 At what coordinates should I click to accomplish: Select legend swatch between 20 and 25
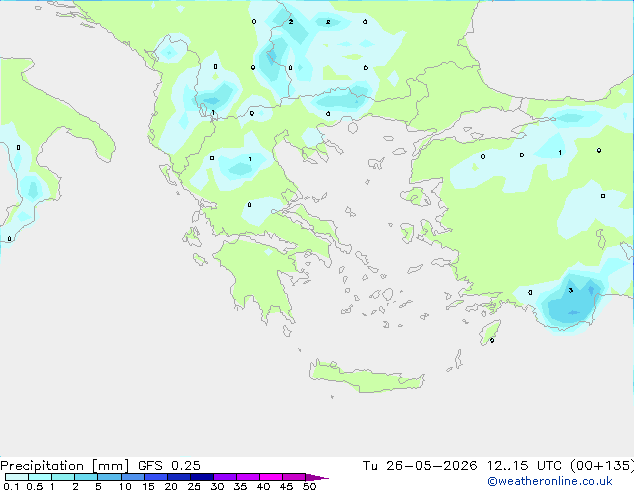(x=179, y=477)
